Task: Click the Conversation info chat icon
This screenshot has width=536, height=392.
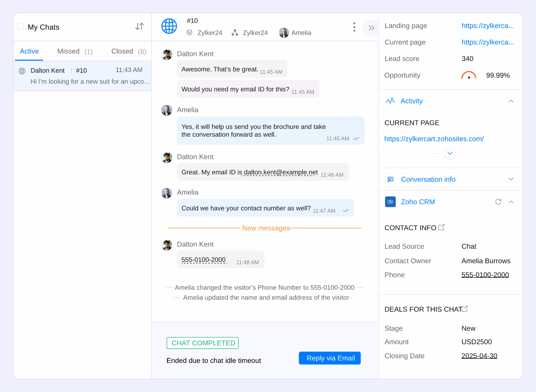Action: pyautogui.click(x=390, y=179)
